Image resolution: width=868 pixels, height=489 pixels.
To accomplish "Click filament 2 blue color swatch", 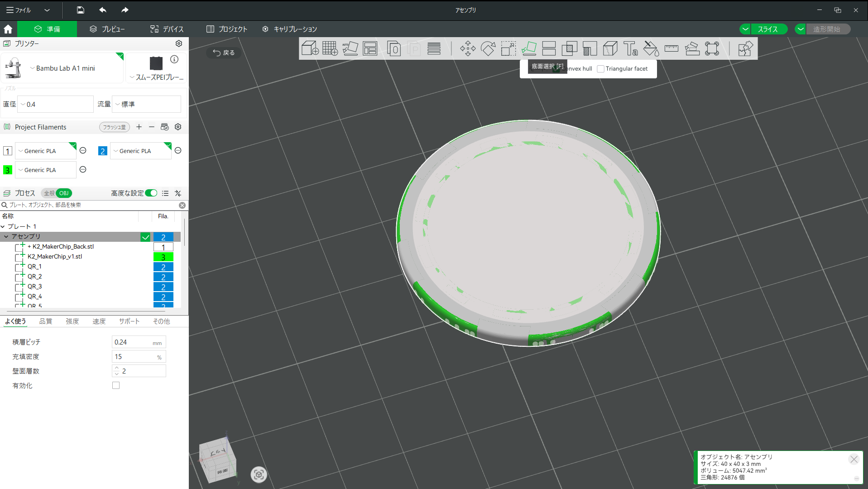I will coord(103,151).
